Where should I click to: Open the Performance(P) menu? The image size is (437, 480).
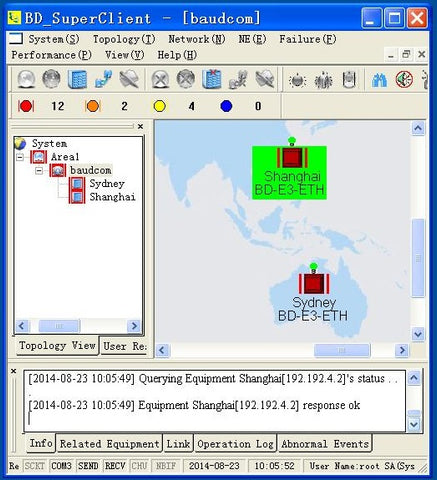[x=52, y=55]
